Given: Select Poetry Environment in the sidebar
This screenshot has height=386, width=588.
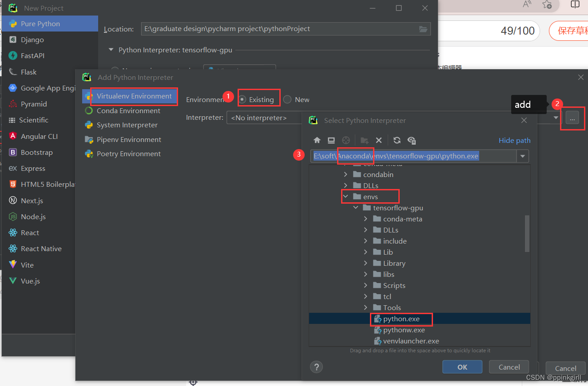Looking at the screenshot, I should click(130, 154).
